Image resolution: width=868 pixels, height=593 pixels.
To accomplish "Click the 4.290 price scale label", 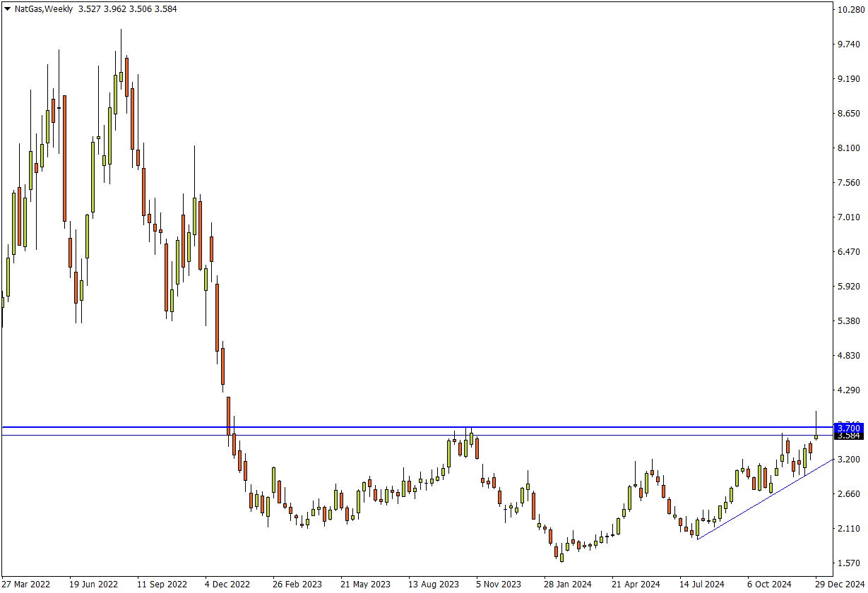I will [848, 390].
